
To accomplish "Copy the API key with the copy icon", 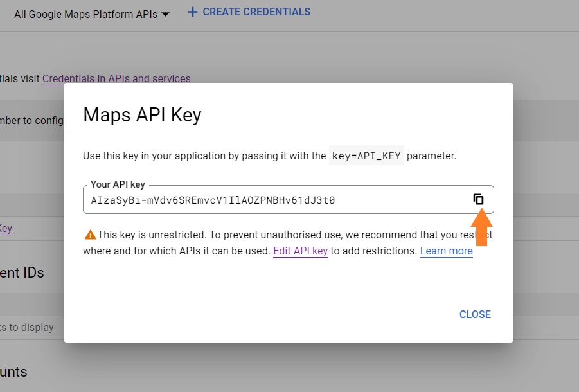I will (x=478, y=199).
